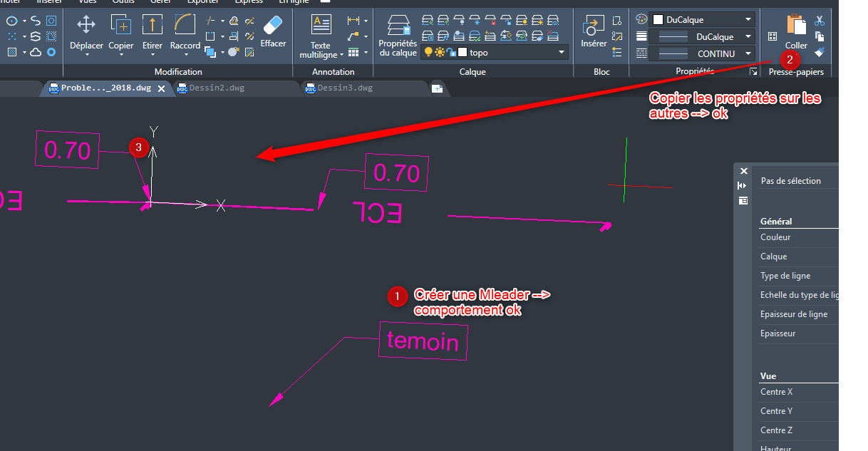Choose the Raccord (fillet) tool
Image resolution: width=868 pixels, height=451 pixels.
tap(185, 32)
